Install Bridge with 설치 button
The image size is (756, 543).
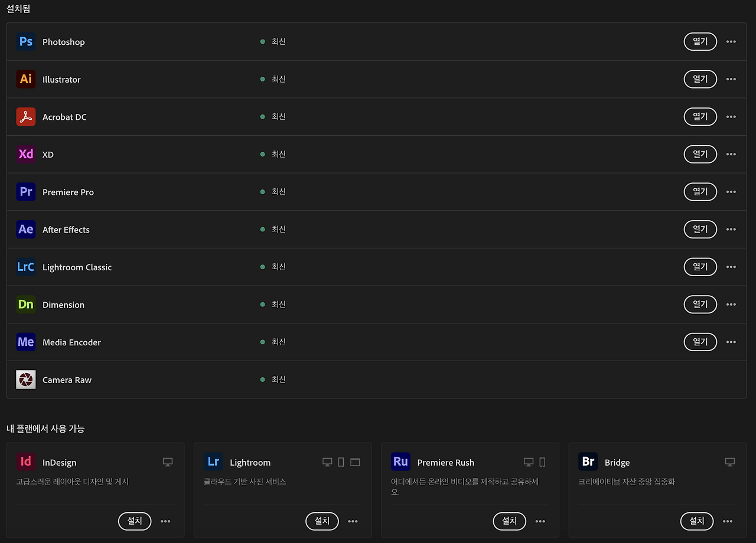pos(697,521)
